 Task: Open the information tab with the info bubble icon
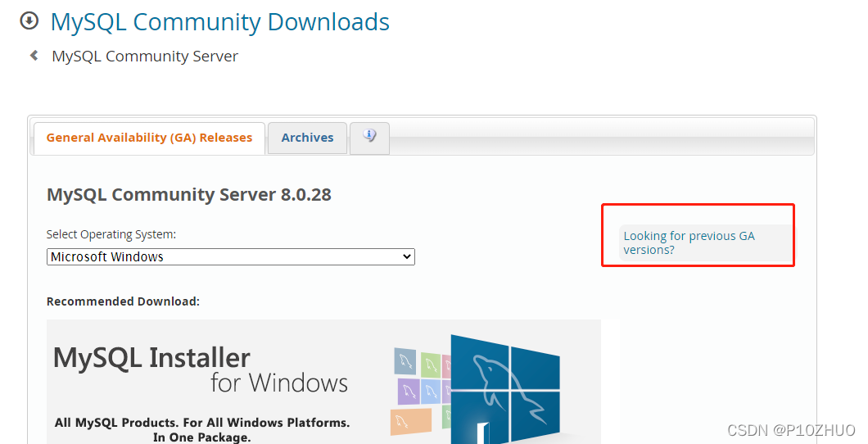click(370, 138)
